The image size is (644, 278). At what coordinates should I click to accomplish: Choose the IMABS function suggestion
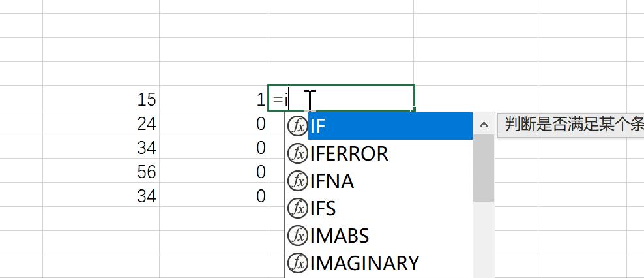point(340,236)
